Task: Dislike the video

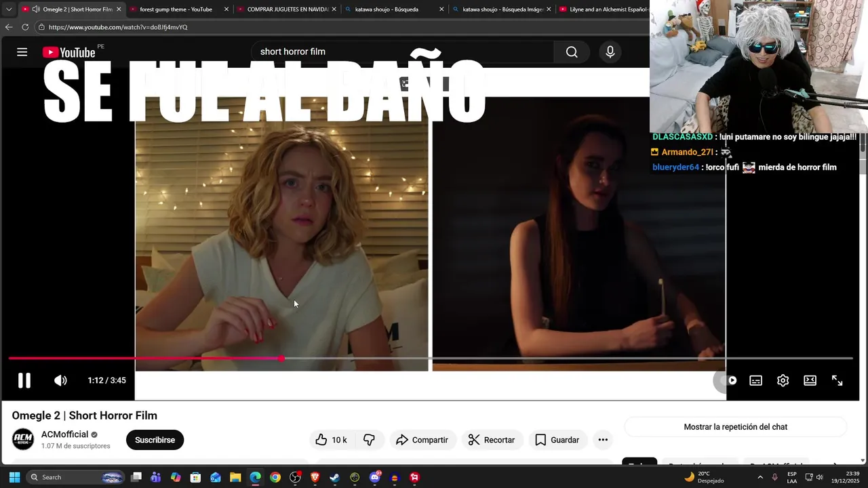Action: tap(369, 440)
